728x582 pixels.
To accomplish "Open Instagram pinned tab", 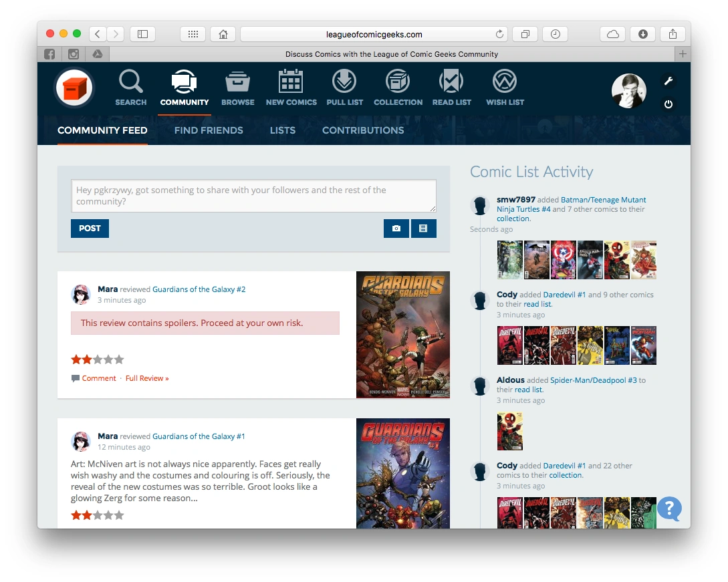I will click(x=74, y=54).
